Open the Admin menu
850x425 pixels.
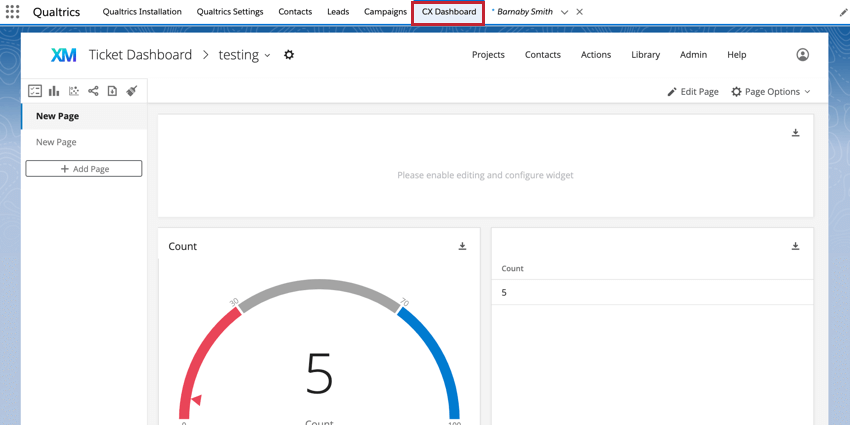click(693, 55)
